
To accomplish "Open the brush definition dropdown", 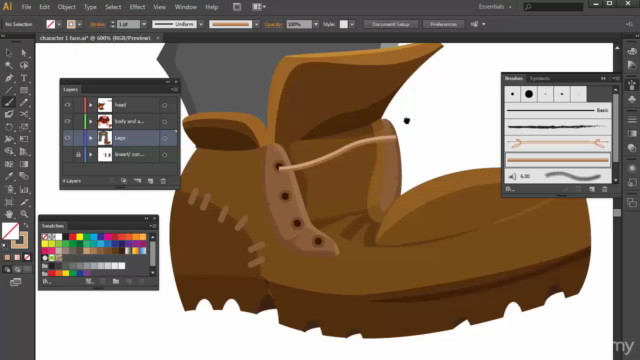I will pyautogui.click(x=256, y=24).
